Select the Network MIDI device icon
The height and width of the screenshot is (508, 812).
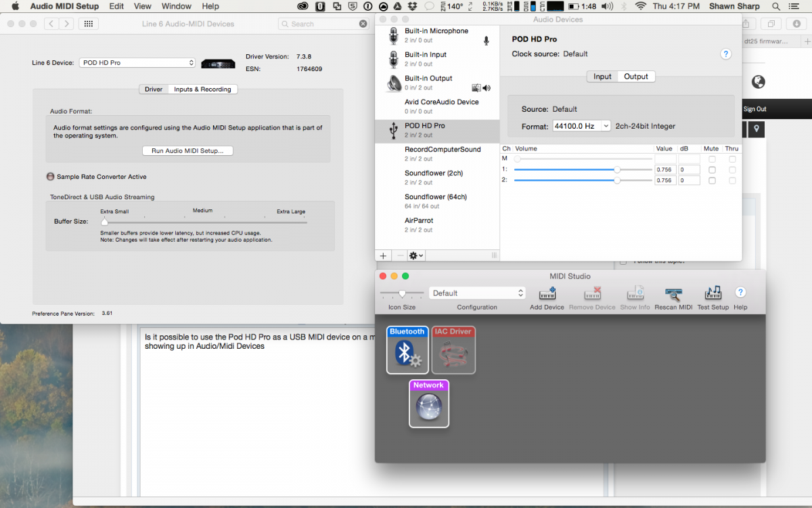[428, 404]
